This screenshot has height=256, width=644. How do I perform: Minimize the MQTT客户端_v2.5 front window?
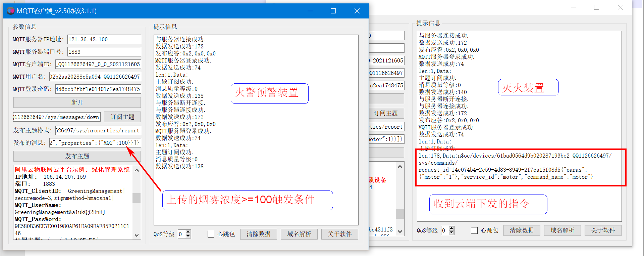(310, 11)
